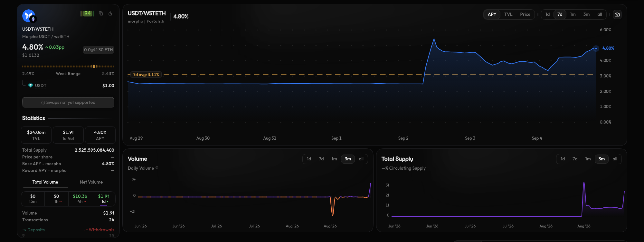This screenshot has height=242, width=644.
Task: Click the Morpho token logo
Action: [x=29, y=15]
